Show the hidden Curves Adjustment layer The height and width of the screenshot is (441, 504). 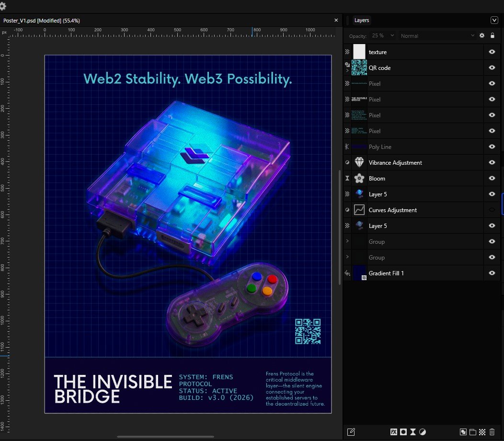click(x=492, y=210)
